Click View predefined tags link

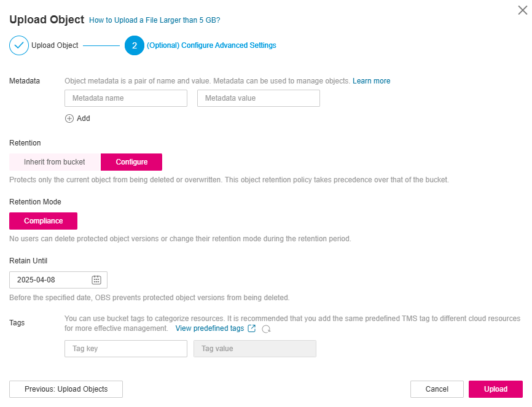coord(209,328)
